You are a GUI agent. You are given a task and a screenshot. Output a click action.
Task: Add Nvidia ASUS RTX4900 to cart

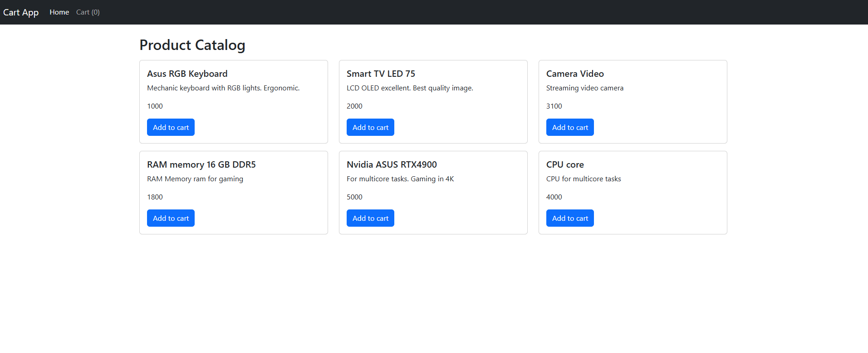tap(370, 218)
